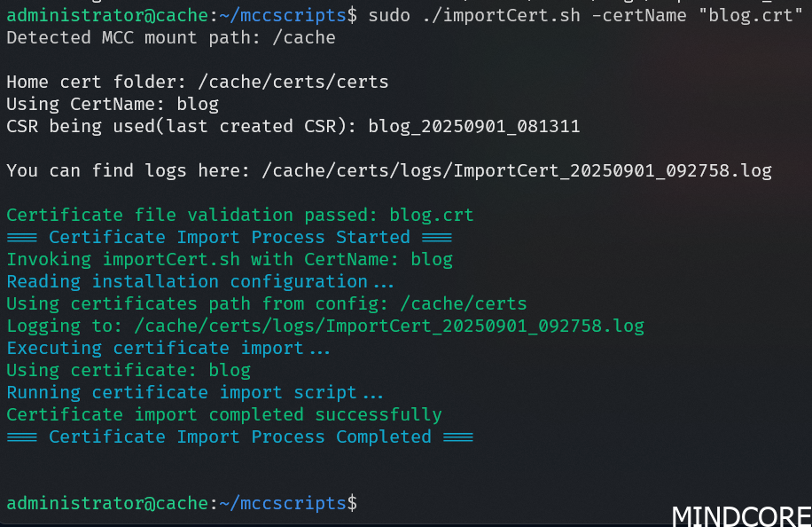Click the Running certificate import script line

click(195, 392)
